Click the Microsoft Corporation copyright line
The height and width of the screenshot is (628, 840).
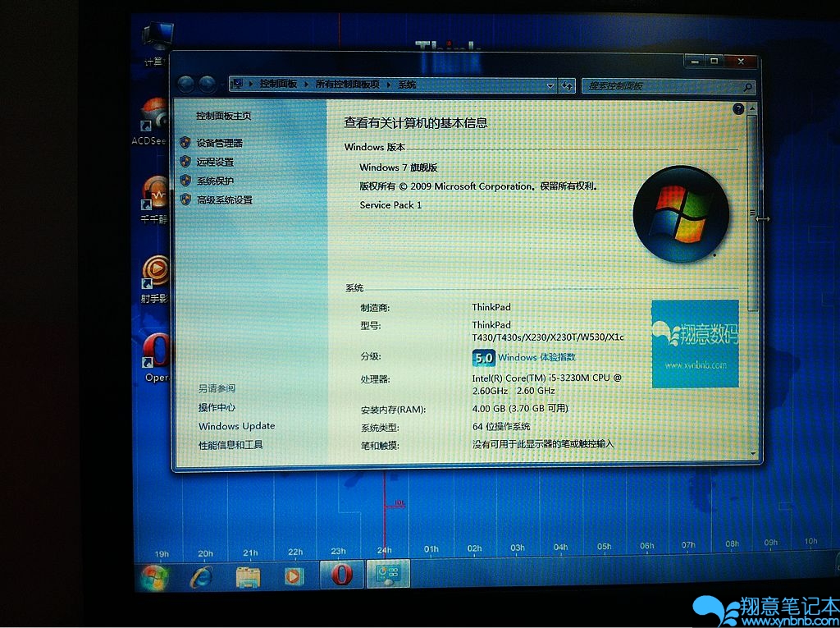click(478, 186)
